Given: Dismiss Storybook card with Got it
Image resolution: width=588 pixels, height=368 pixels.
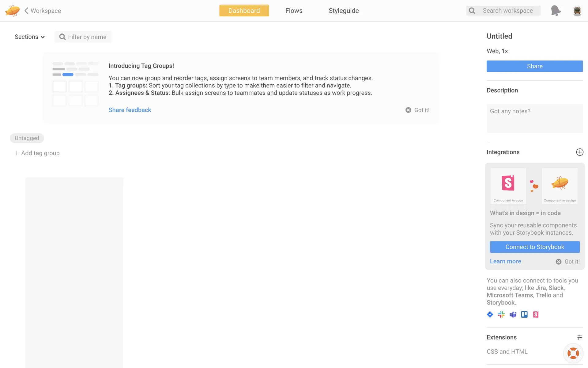Looking at the screenshot, I should (x=568, y=262).
